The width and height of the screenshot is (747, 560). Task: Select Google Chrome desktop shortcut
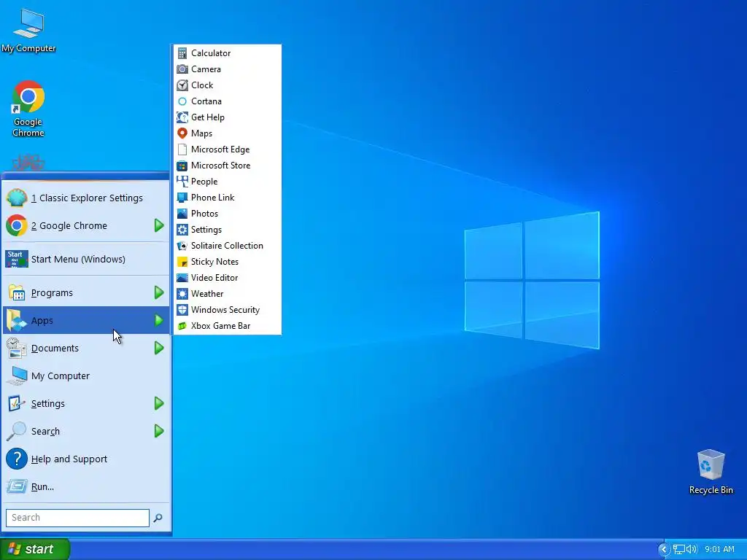[28, 109]
